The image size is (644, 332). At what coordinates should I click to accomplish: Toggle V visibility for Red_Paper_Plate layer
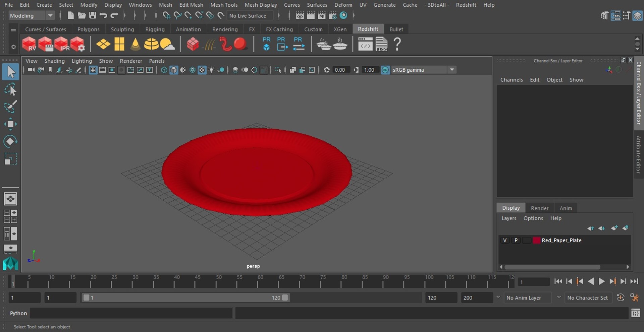(504, 240)
